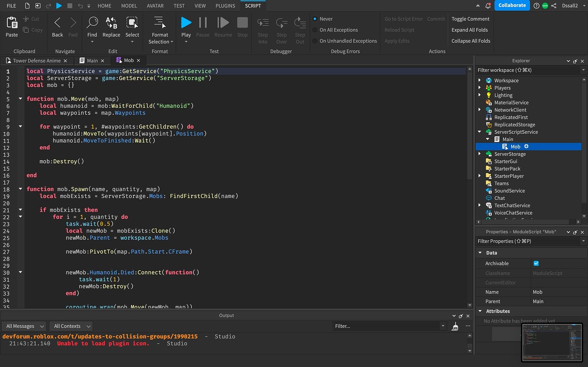Expand the Workspace tree node
This screenshot has width=588, height=367.
pos(480,80)
